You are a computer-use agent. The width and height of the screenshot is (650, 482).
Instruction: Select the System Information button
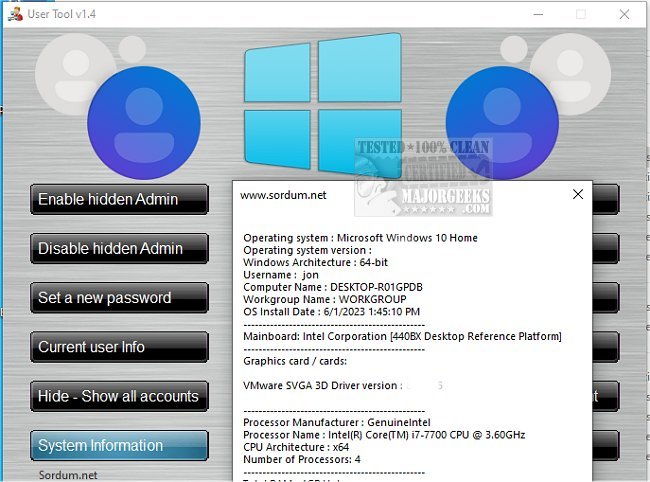pyautogui.click(x=119, y=446)
